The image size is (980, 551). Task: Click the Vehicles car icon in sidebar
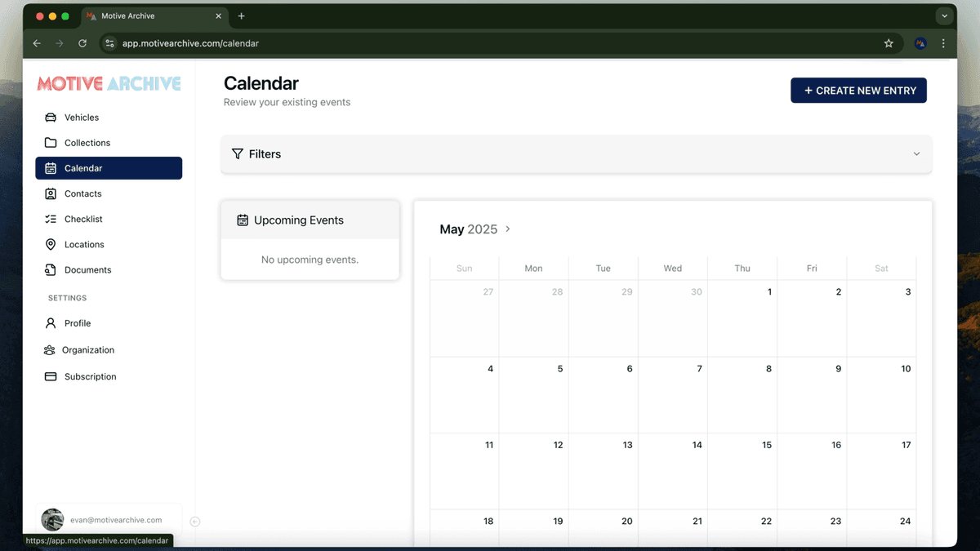pyautogui.click(x=51, y=118)
